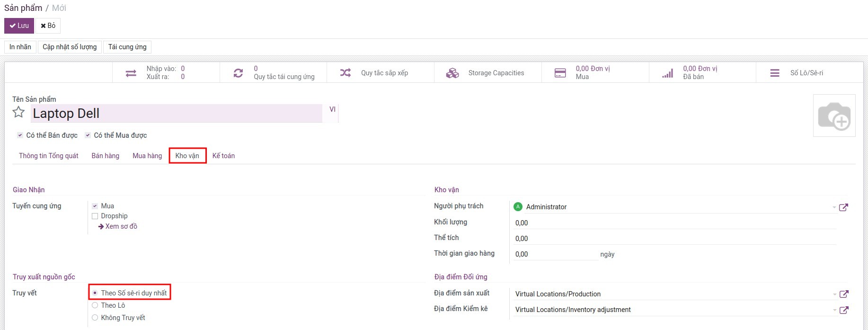Open external link for Người phụ trách

[843, 207]
